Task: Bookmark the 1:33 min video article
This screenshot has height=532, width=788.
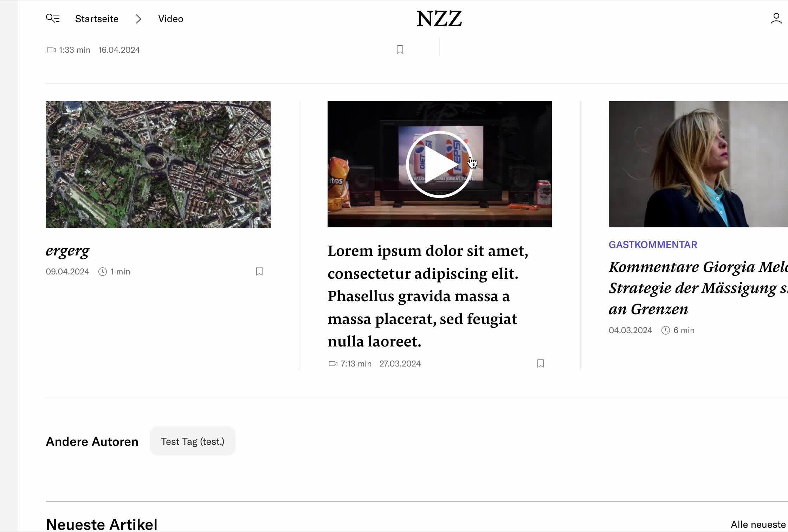Action: point(400,50)
